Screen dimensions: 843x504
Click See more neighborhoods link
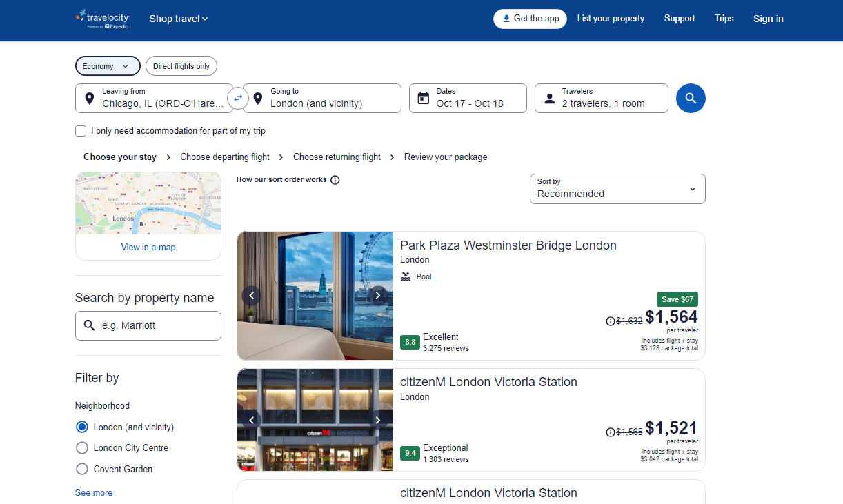coord(94,493)
